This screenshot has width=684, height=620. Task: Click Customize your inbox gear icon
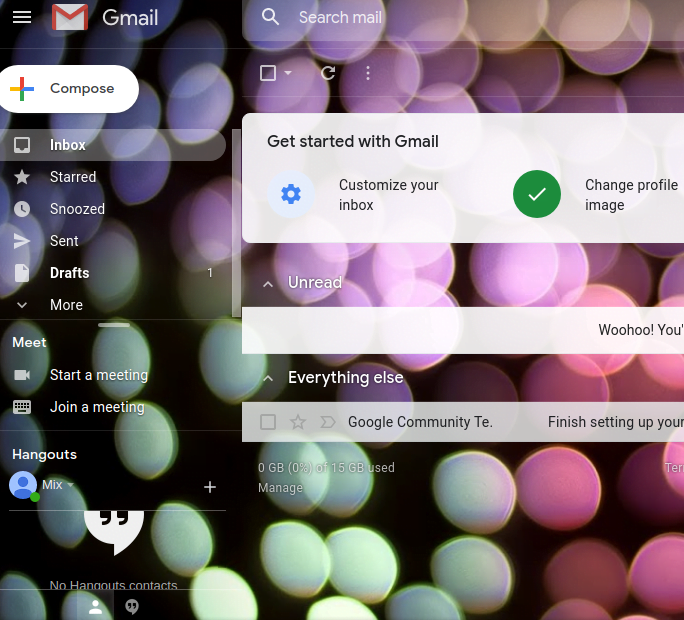[291, 194]
